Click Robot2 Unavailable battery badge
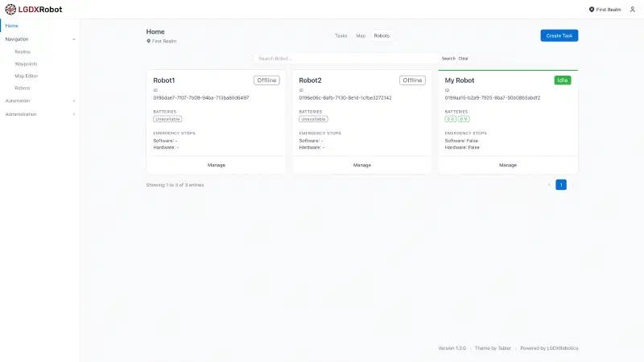644x362 pixels. (313, 119)
